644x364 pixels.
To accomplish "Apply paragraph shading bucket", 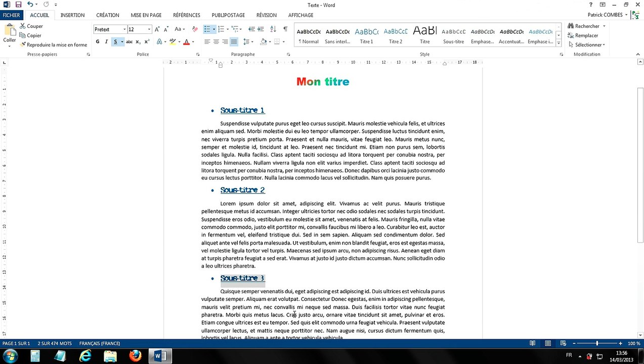I will point(264,42).
